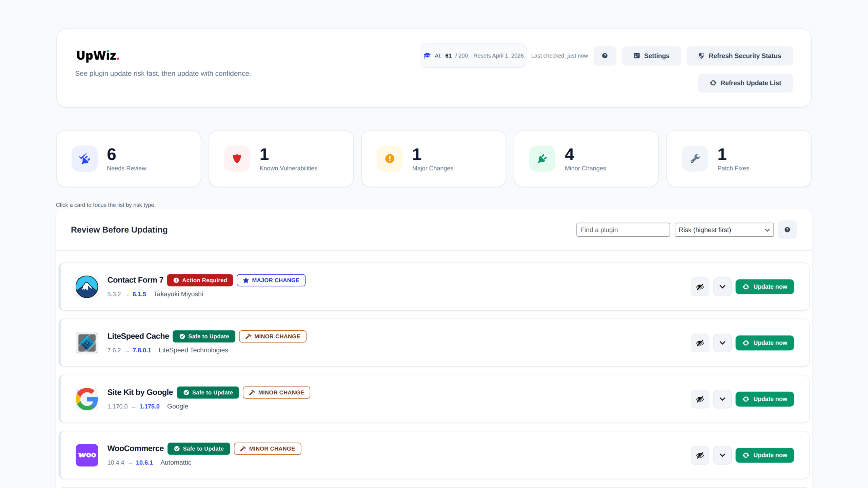Image resolution: width=868 pixels, height=488 pixels.
Task: Filter by the Major Changes card
Action: 434,158
